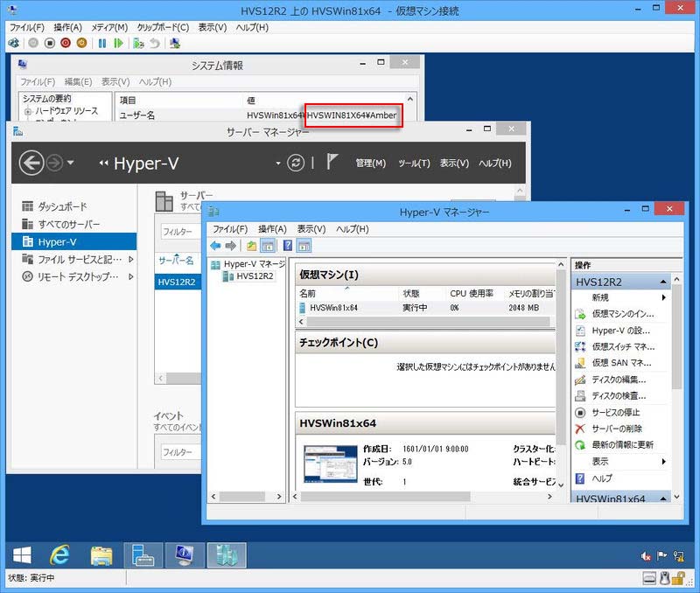Viewport: 700px width, 593px height.
Task: Sort virtual machines by 状態 column
Action: pyautogui.click(x=411, y=294)
